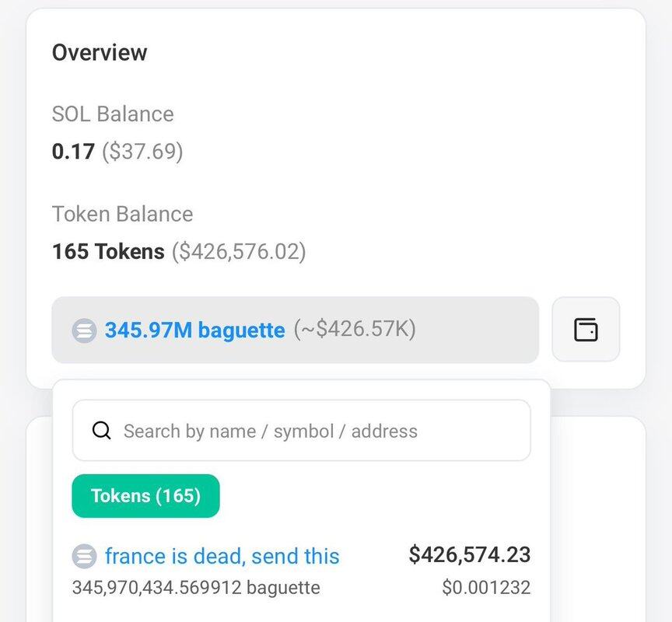Click the magnifier icon in search box
The height and width of the screenshot is (622, 672).
coord(102,430)
